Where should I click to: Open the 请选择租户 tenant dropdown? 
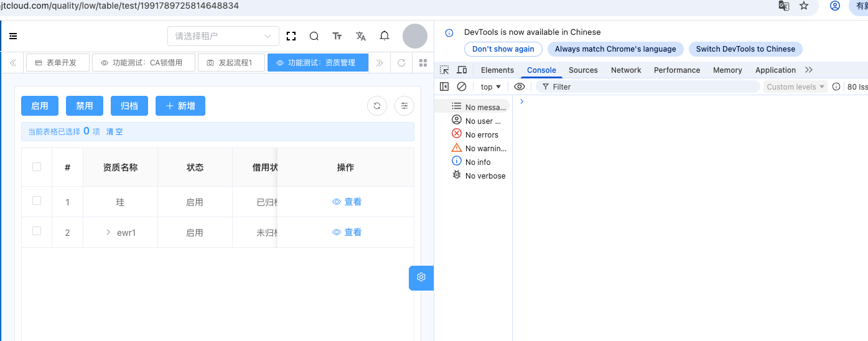223,36
